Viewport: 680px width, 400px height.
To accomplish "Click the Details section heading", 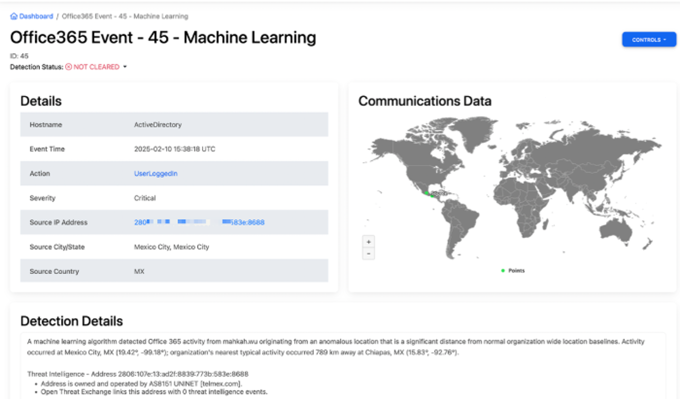I will pyautogui.click(x=41, y=101).
